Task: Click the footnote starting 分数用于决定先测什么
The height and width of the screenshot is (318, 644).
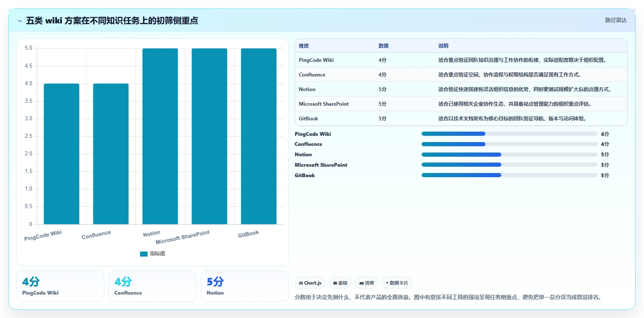Action: point(448,298)
